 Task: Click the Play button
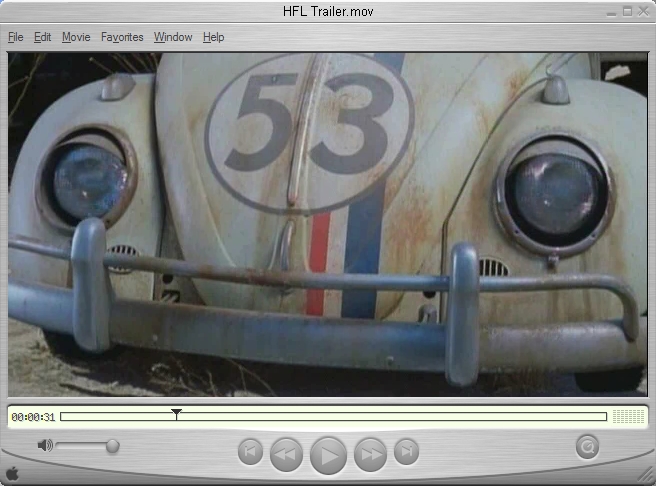(x=328, y=455)
